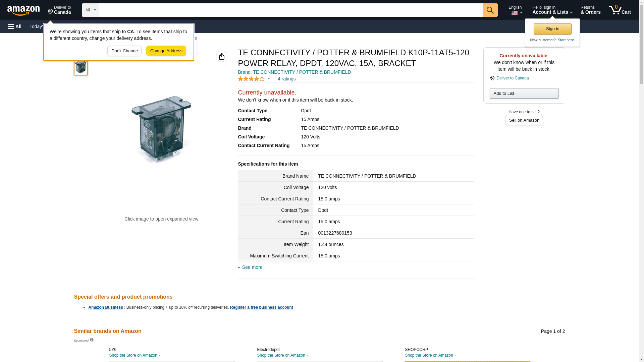This screenshot has width=644, height=362.
Task: Open Returns & Orders
Action: point(590,10)
